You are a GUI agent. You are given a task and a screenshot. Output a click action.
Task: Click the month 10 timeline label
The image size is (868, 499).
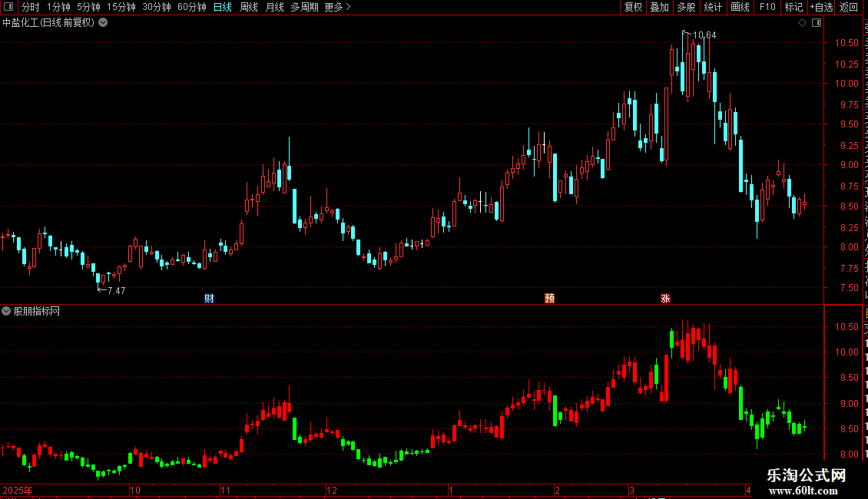[135, 490]
